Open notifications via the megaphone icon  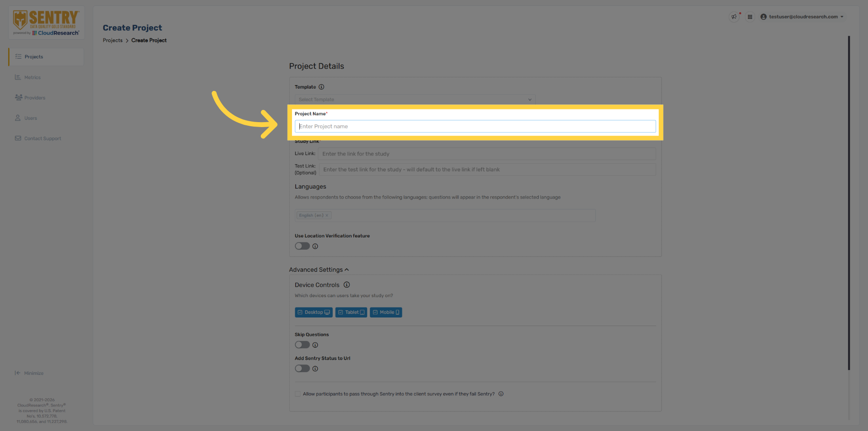tap(734, 17)
